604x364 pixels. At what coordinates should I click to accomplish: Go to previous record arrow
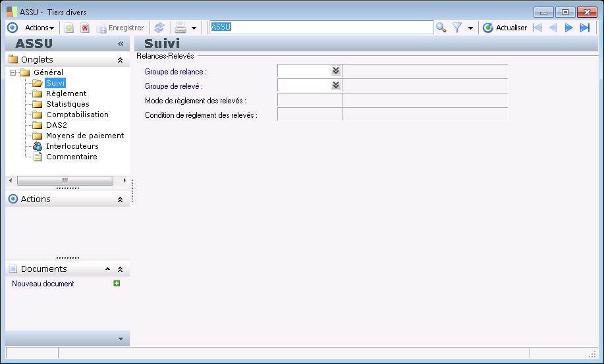coord(553,28)
